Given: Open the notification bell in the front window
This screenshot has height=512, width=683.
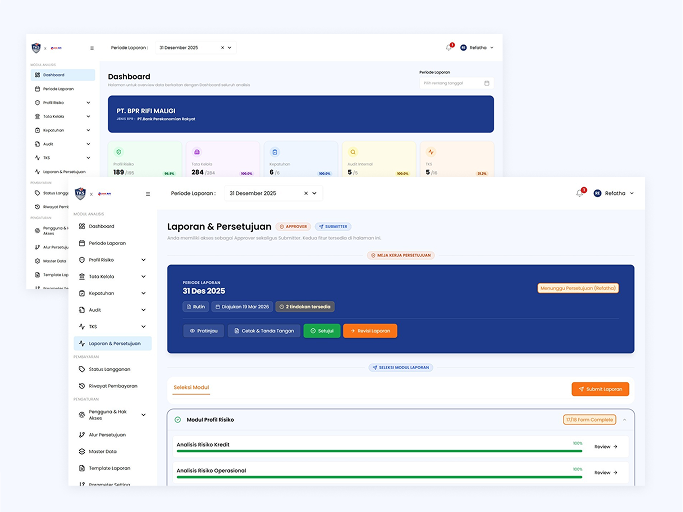Looking at the screenshot, I should [579, 193].
